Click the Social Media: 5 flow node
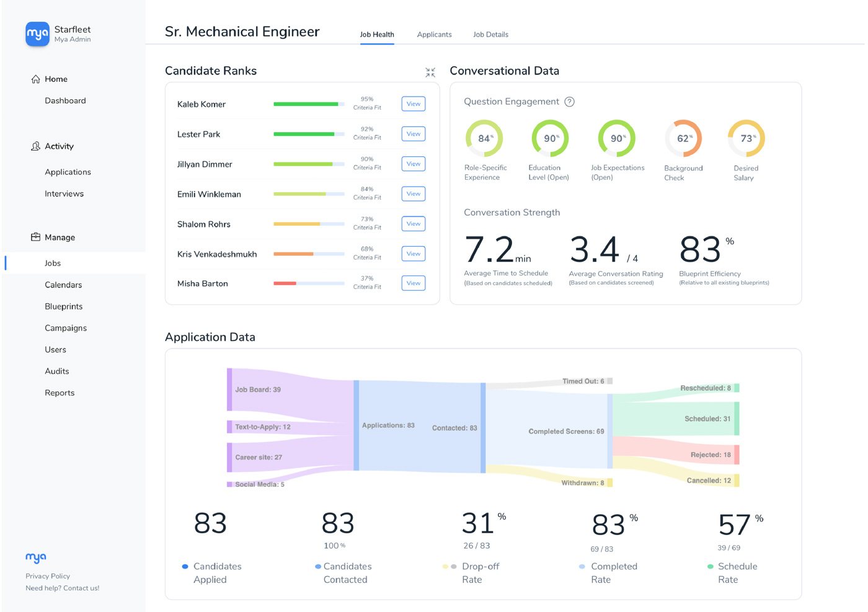Image resolution: width=868 pixels, height=612 pixels. coord(229,484)
